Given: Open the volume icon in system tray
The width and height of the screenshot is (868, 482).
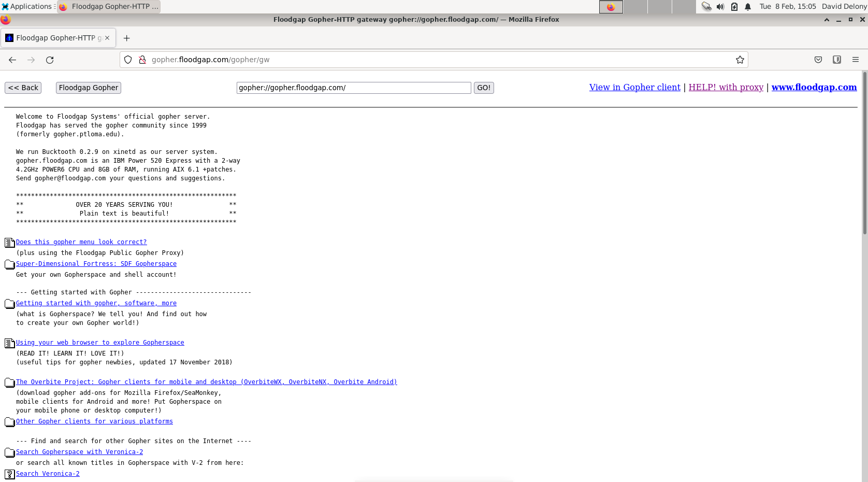Looking at the screenshot, I should pyautogui.click(x=720, y=7).
